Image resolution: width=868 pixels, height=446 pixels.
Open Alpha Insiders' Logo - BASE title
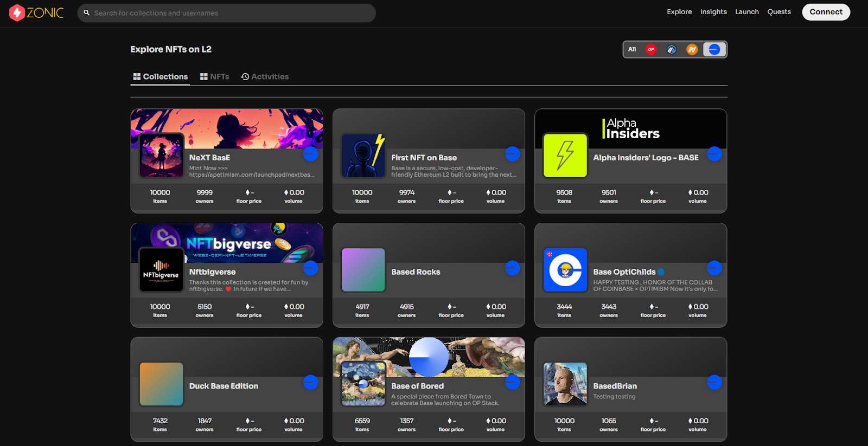coord(646,158)
